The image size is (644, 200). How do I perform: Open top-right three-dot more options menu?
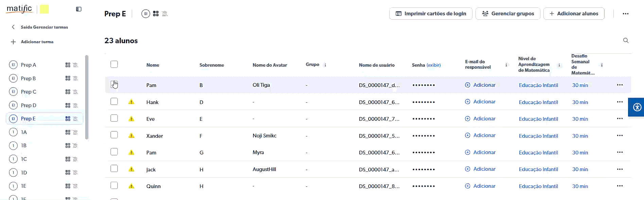(625, 14)
